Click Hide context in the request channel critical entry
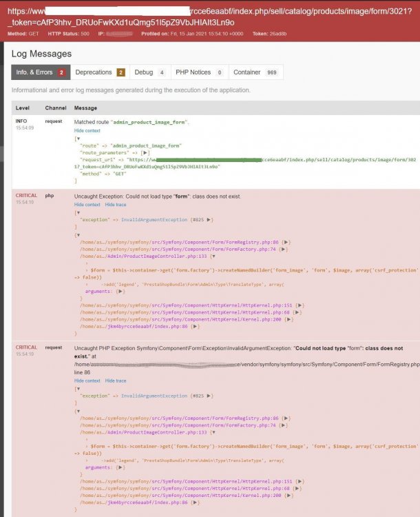 point(87,381)
